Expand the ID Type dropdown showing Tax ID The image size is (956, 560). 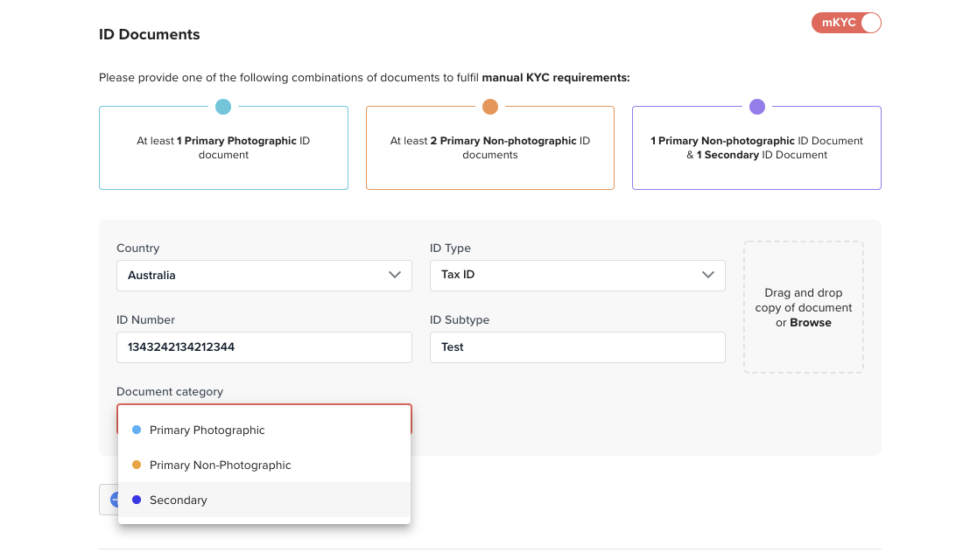tap(577, 275)
